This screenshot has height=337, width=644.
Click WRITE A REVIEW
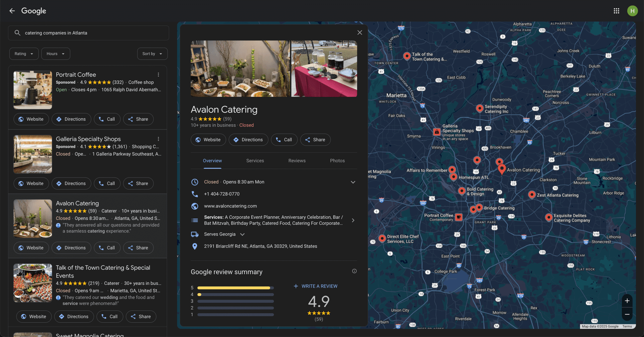tap(316, 286)
